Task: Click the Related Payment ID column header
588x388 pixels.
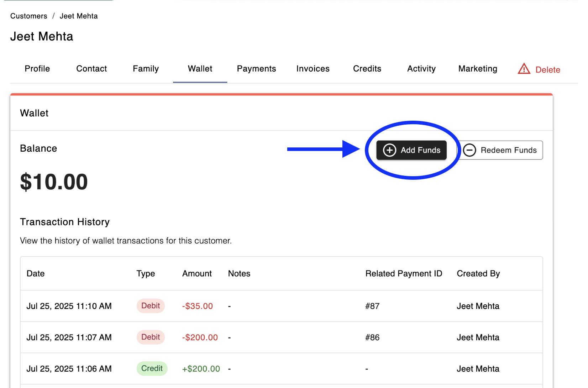Action: pyautogui.click(x=404, y=273)
